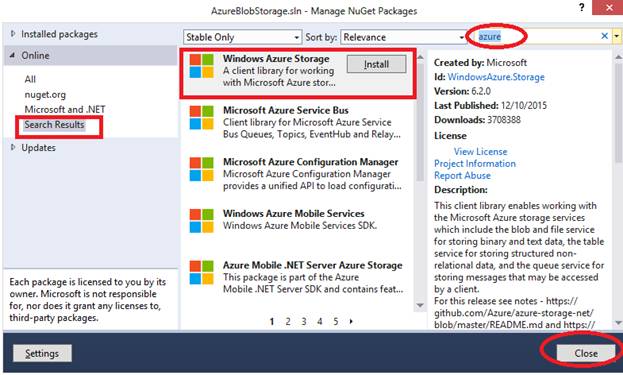This screenshot has width=623, height=375.
Task: Click the azure search input field
Action: tap(538, 37)
